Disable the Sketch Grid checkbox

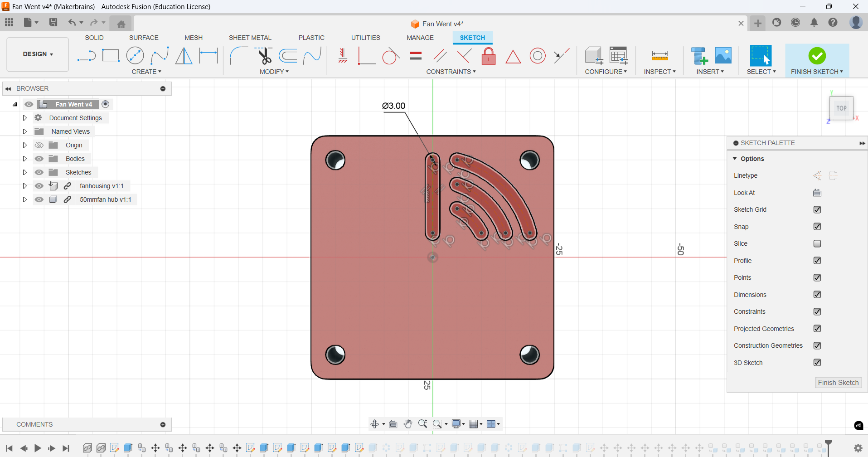click(817, 209)
